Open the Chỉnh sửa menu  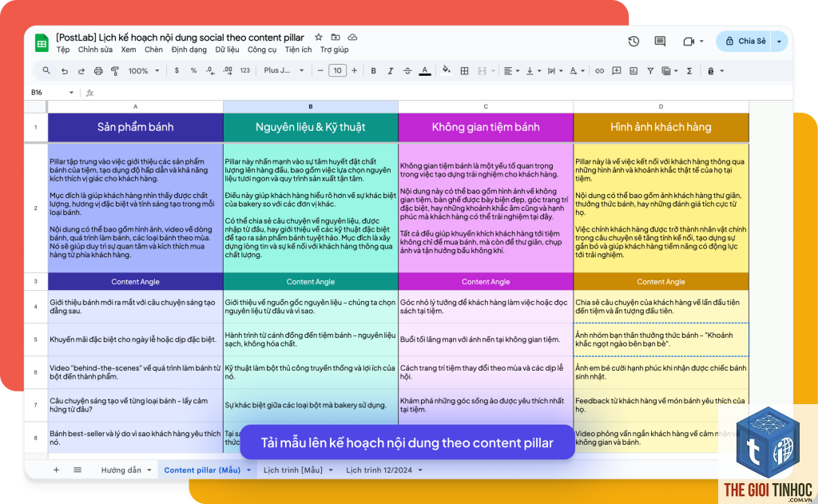(x=95, y=50)
